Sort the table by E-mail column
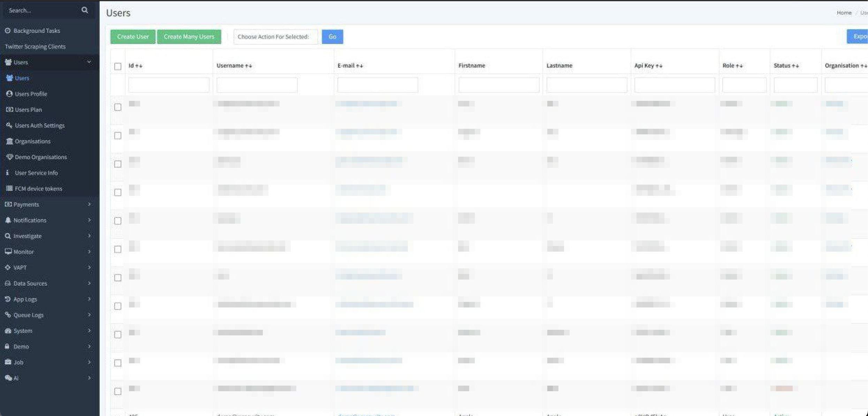 tap(350, 65)
